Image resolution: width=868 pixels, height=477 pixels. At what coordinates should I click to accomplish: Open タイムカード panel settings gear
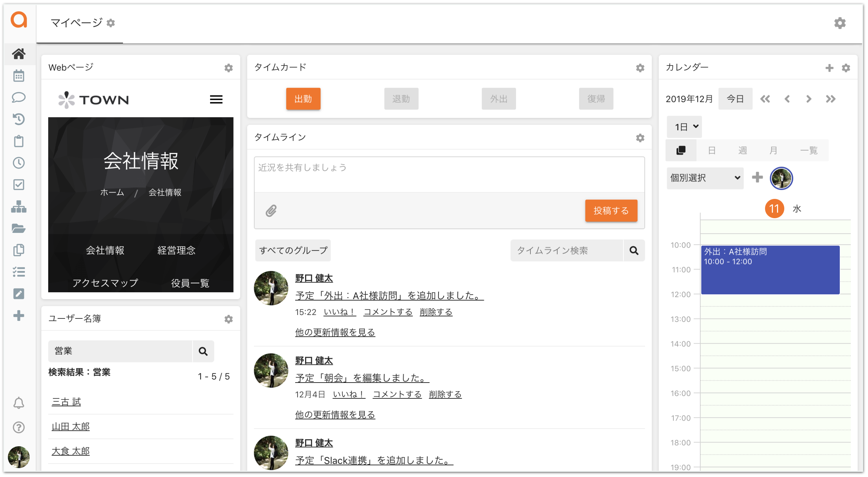click(640, 68)
